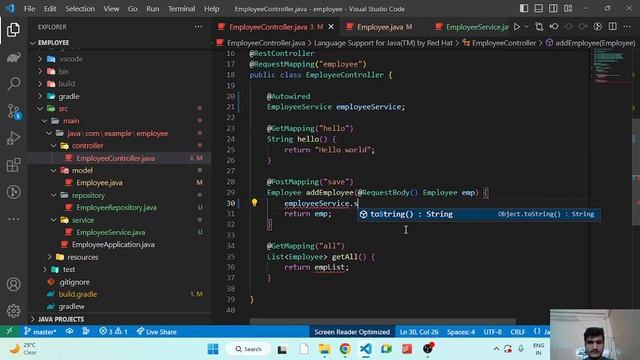Toggle the bottom panel layout icon
The image size is (640, 360).
539,9
